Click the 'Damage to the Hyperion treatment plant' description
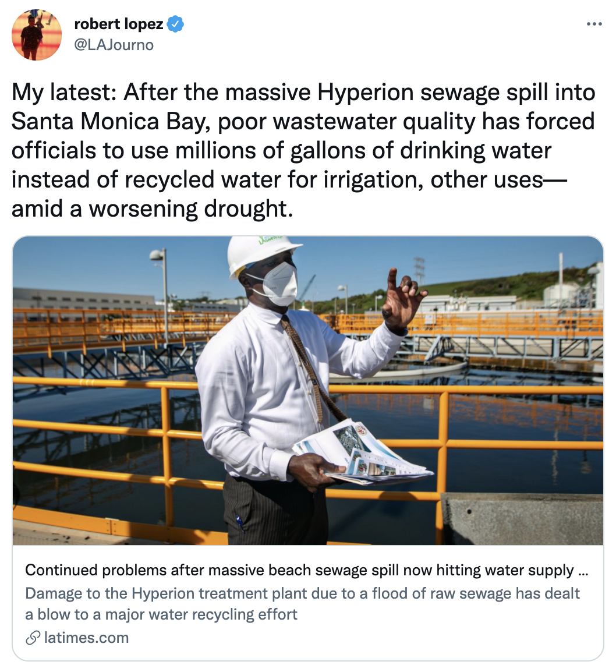 [x=302, y=604]
